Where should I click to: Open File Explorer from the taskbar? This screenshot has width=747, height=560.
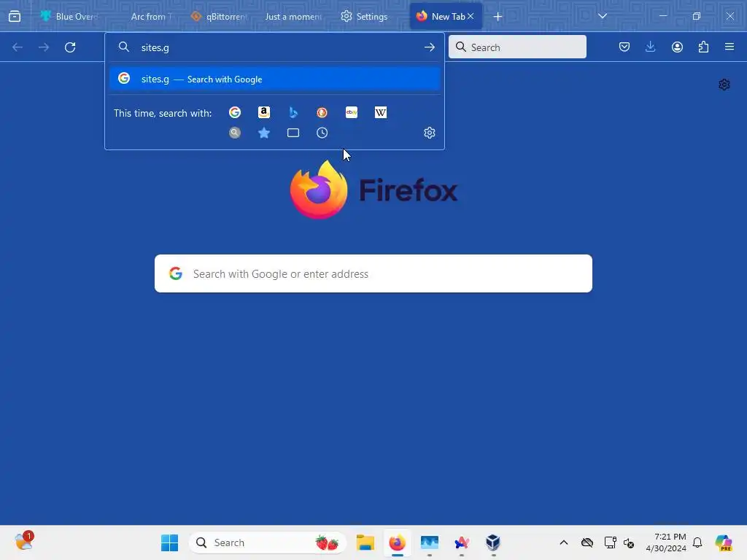[x=365, y=542]
